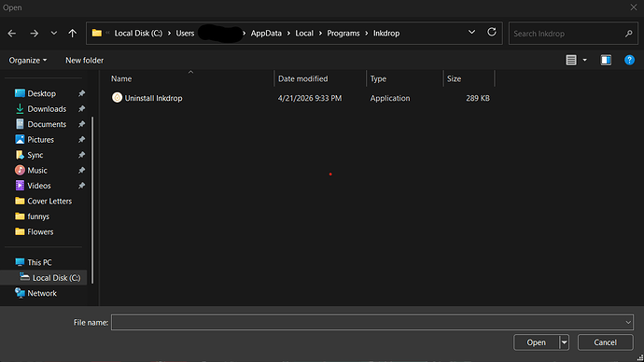This screenshot has height=362, width=644.
Task: Sort by Size column header
Action: coord(454,78)
